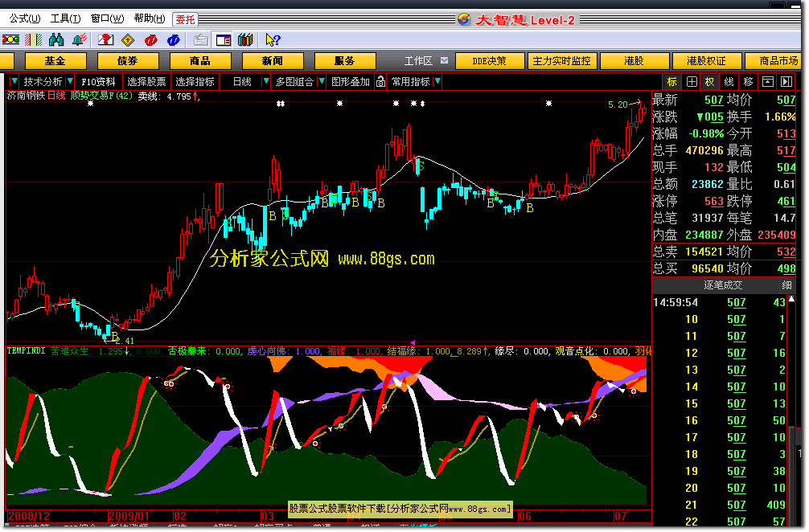
Task: Click the 顺势交易F(42) indicator label
Action: coord(101,96)
